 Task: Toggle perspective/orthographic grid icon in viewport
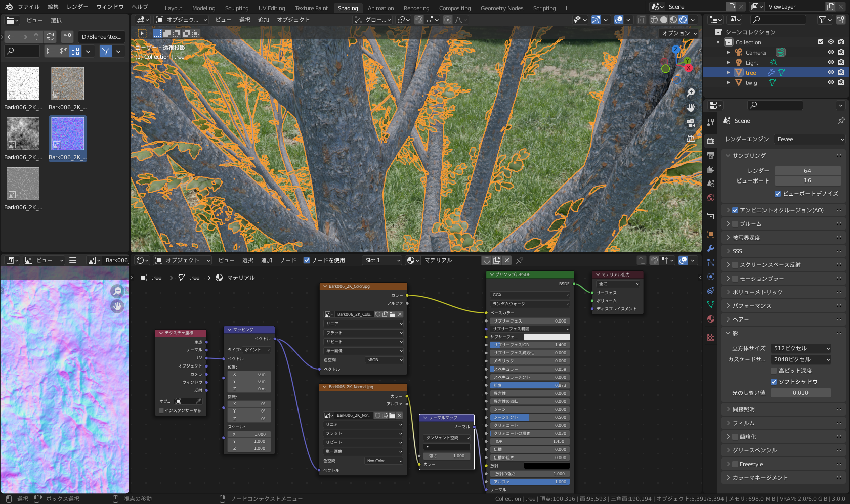(691, 138)
